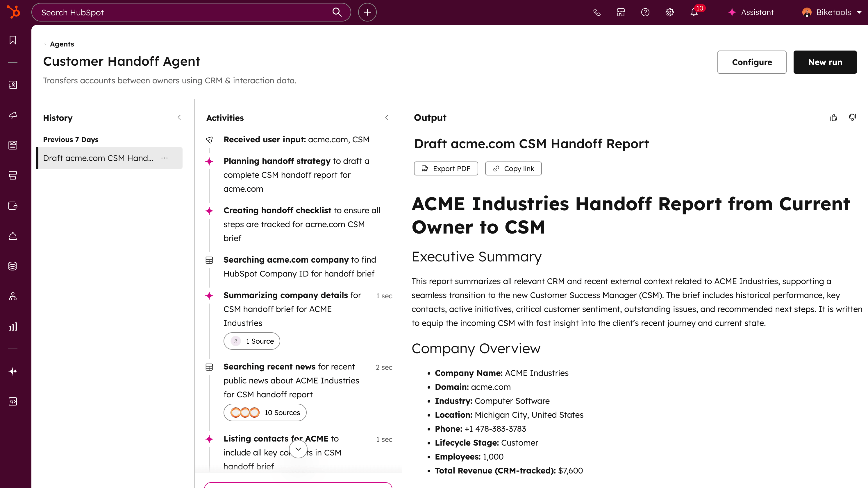This screenshot has height=488, width=868.
Task: Go back to Agents breadcrumb
Action: point(62,44)
